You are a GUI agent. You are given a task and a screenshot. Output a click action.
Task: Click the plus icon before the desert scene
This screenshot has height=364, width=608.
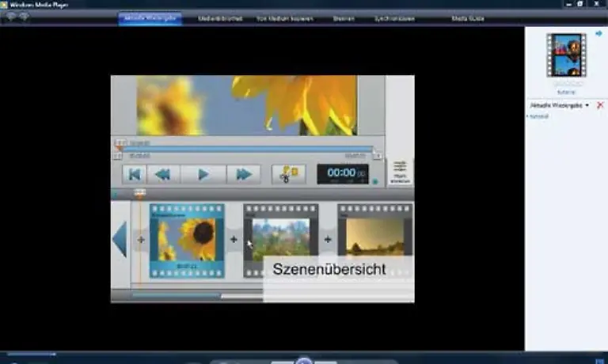[327, 239]
